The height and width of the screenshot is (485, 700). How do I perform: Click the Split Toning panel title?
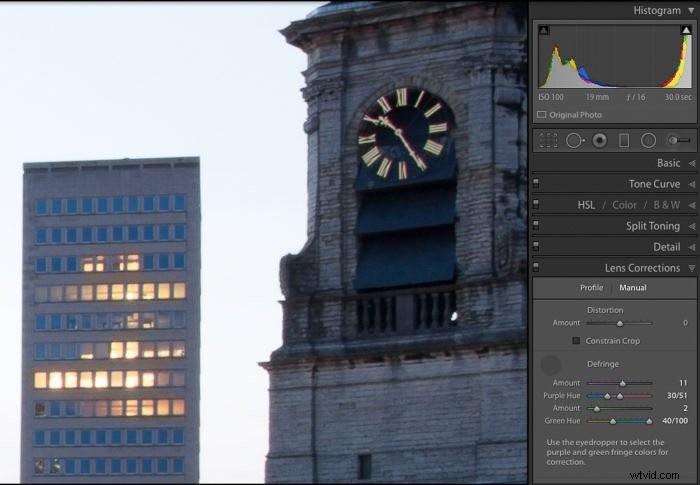coord(653,226)
